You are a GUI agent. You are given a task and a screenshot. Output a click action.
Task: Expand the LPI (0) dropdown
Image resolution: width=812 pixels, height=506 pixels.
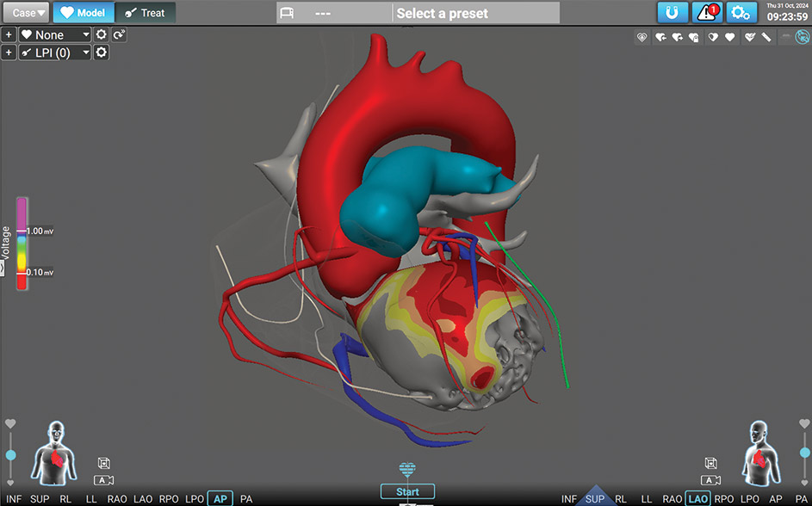pyautogui.click(x=55, y=53)
